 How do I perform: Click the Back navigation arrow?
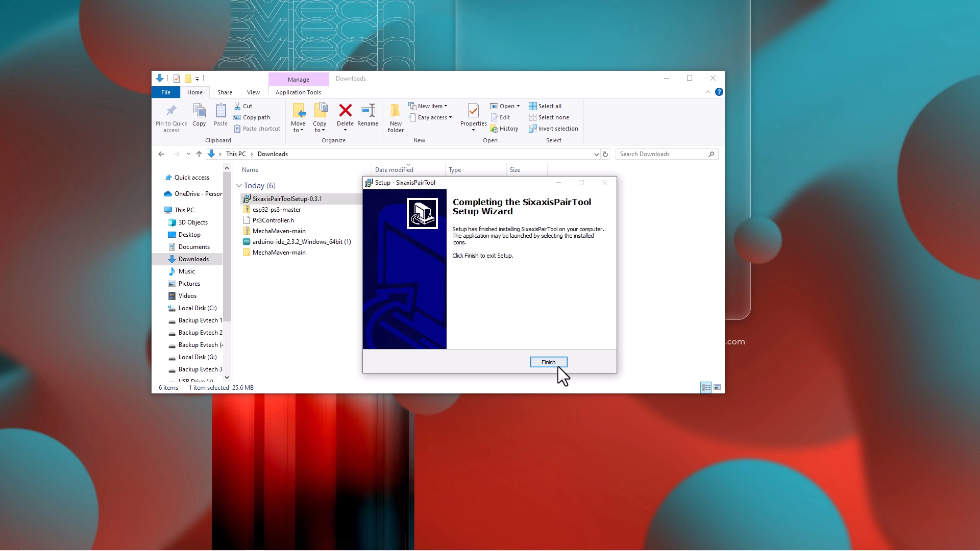[x=161, y=154]
